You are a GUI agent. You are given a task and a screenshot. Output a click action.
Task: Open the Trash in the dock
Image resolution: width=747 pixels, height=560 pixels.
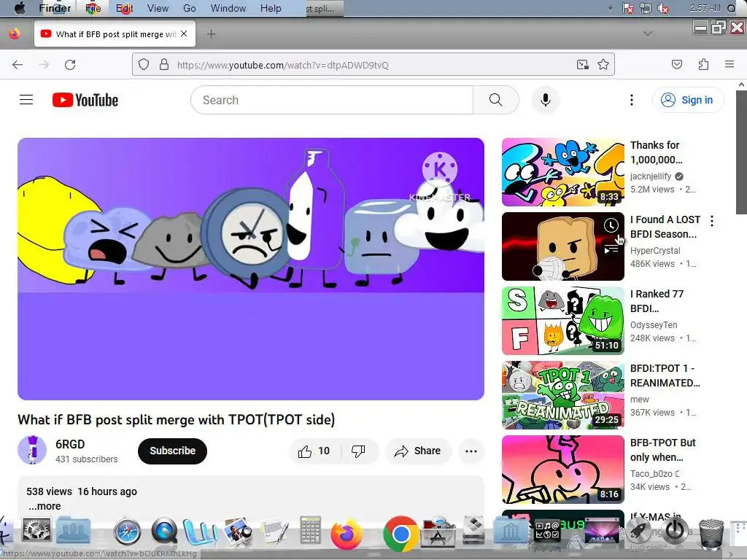point(711,534)
